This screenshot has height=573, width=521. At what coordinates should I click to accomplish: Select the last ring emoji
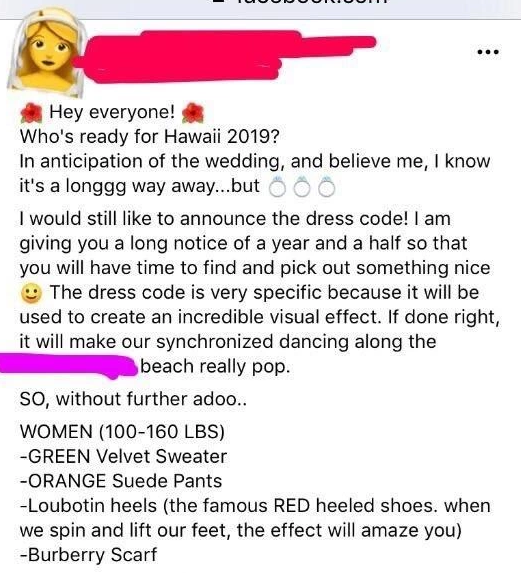[326, 187]
